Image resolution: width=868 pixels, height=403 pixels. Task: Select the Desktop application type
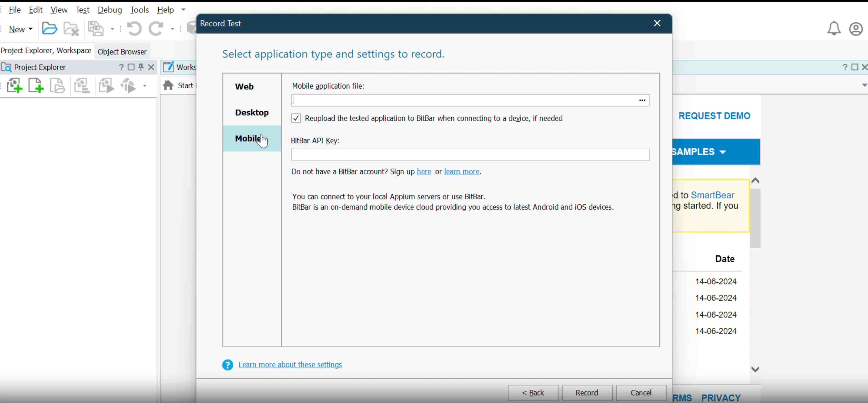[252, 113]
